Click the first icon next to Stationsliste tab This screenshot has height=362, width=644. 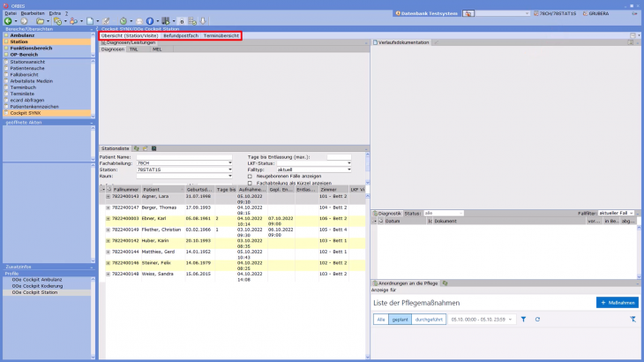pyautogui.click(x=136, y=147)
